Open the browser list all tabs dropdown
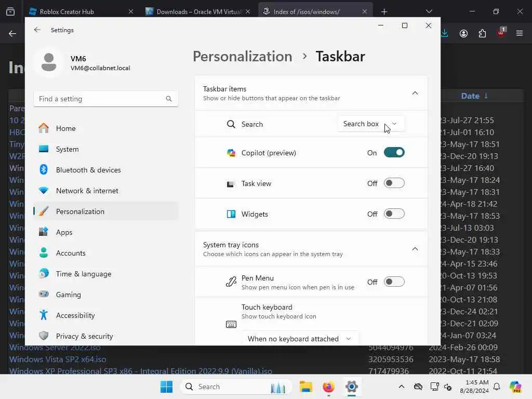 [429, 11]
